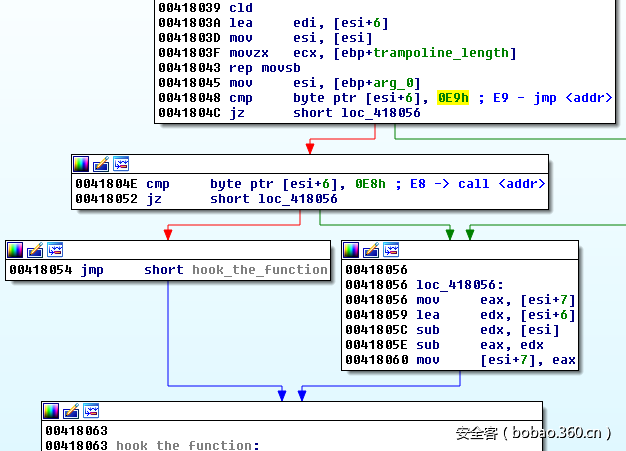Click edit pencil icon on 00418063 node
The width and height of the screenshot is (626, 451).
(71, 411)
